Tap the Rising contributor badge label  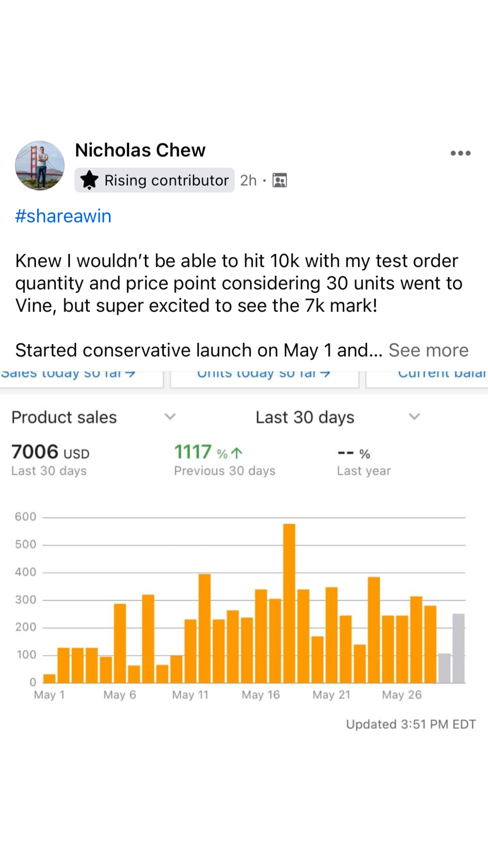click(x=166, y=181)
